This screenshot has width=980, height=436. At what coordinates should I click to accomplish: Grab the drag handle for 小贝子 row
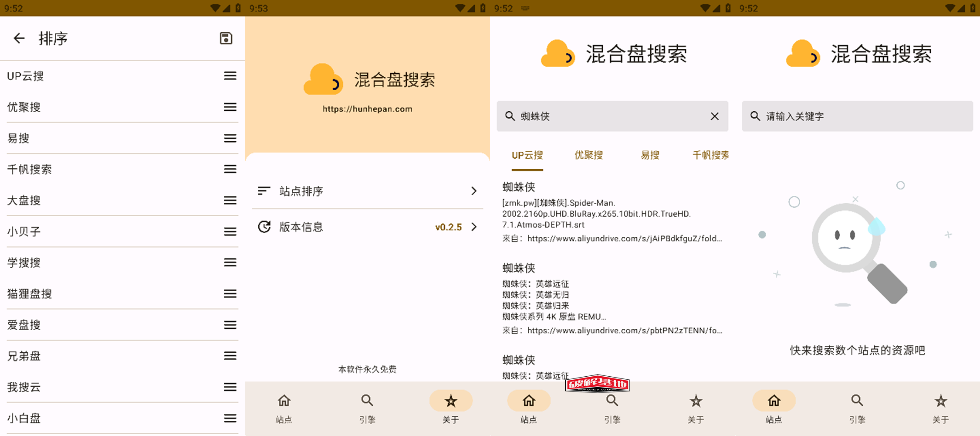(230, 232)
